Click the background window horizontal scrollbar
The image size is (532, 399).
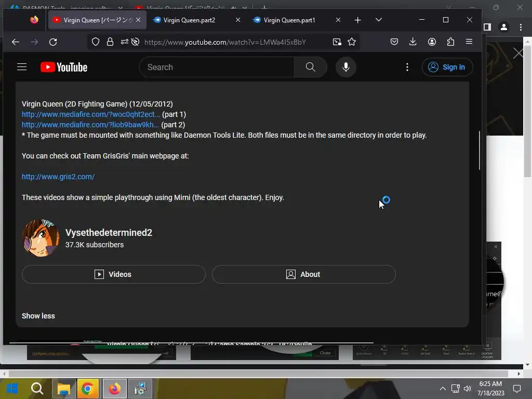pyautogui.click(x=258, y=374)
